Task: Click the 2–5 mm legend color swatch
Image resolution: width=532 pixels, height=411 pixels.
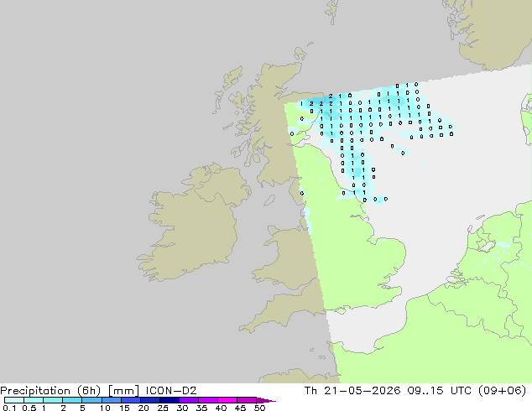Action: point(72,400)
